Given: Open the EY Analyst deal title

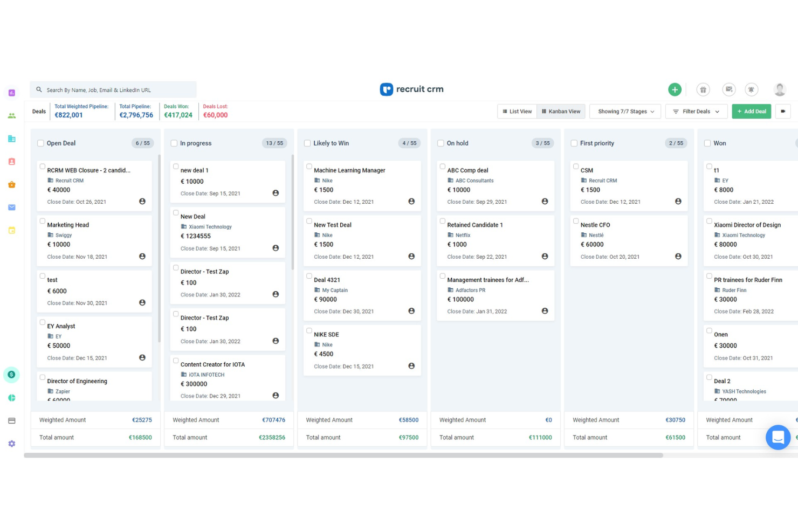Looking at the screenshot, I should pyautogui.click(x=61, y=327).
